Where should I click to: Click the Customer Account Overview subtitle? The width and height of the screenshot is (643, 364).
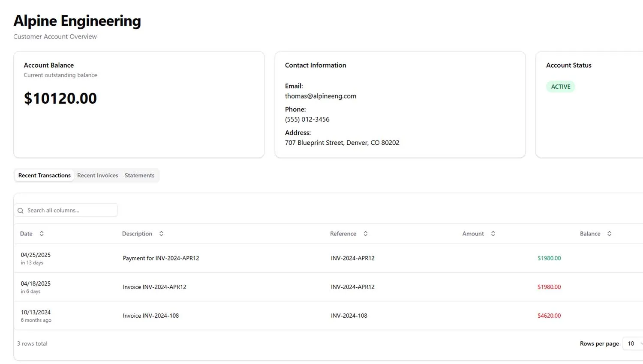click(55, 36)
